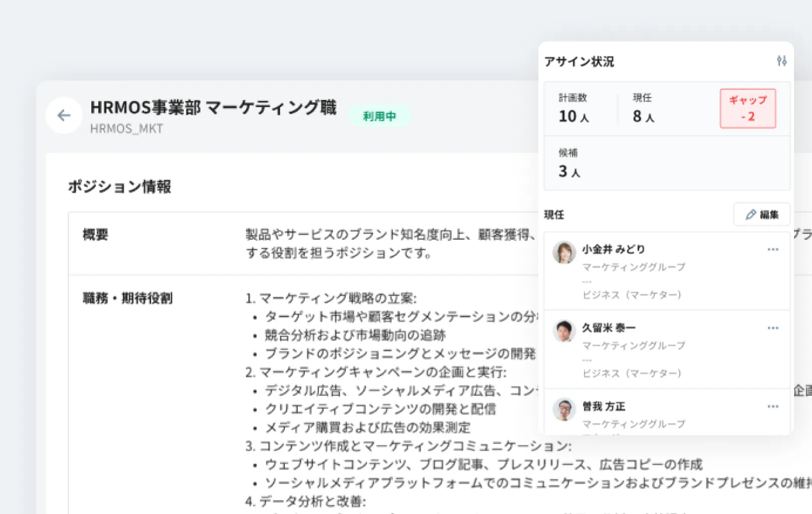The image size is (812, 514).
Task: Open the filter settings icon in アサイン状況 panel
Action: (781, 61)
